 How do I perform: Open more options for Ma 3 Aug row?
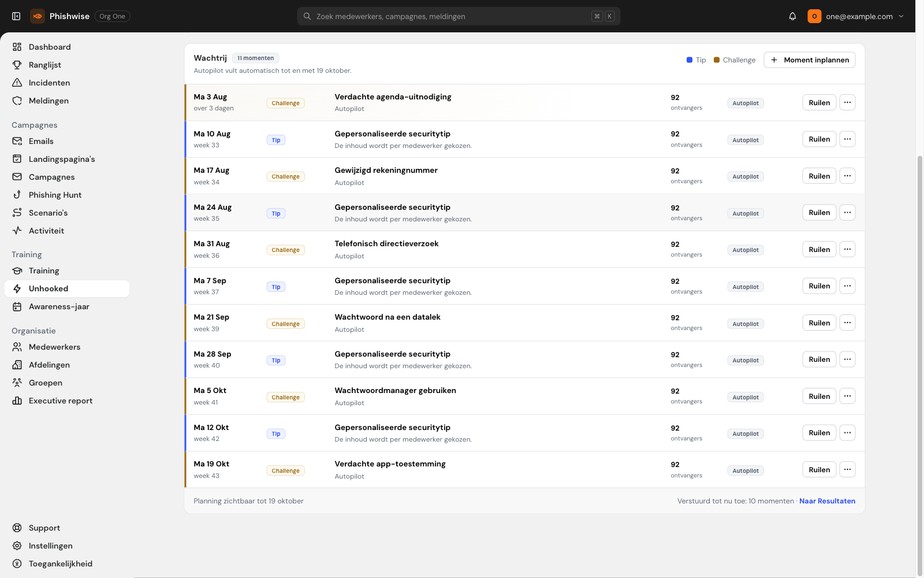pos(847,102)
